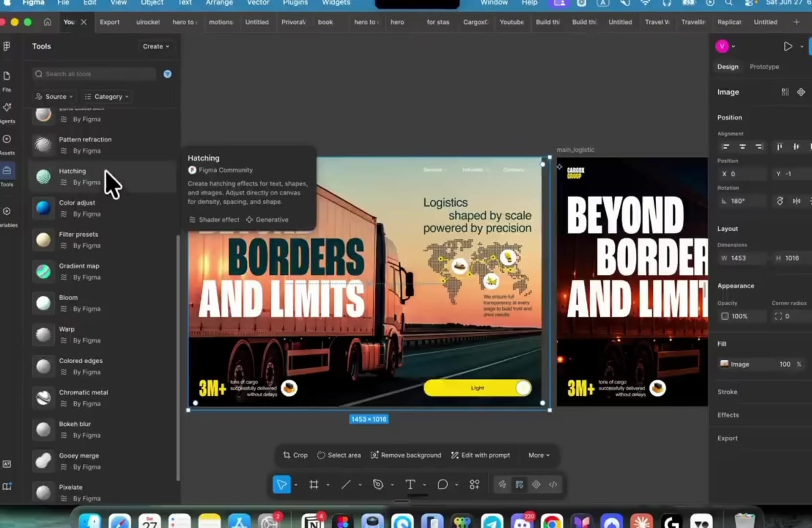This screenshot has height=528, width=812.
Task: Open the Actions components icon in toolbar
Action: [474, 484]
